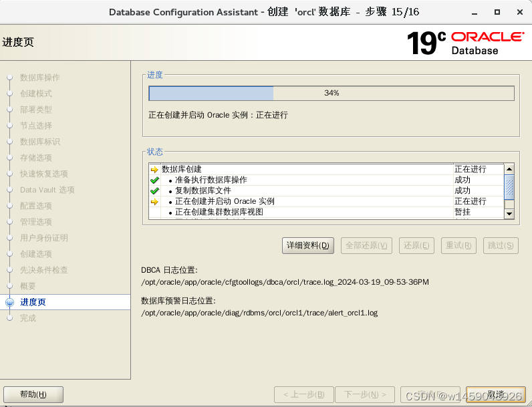Click the Oracle 19c Database logo
The height and width of the screenshot is (407, 532).
(465, 43)
